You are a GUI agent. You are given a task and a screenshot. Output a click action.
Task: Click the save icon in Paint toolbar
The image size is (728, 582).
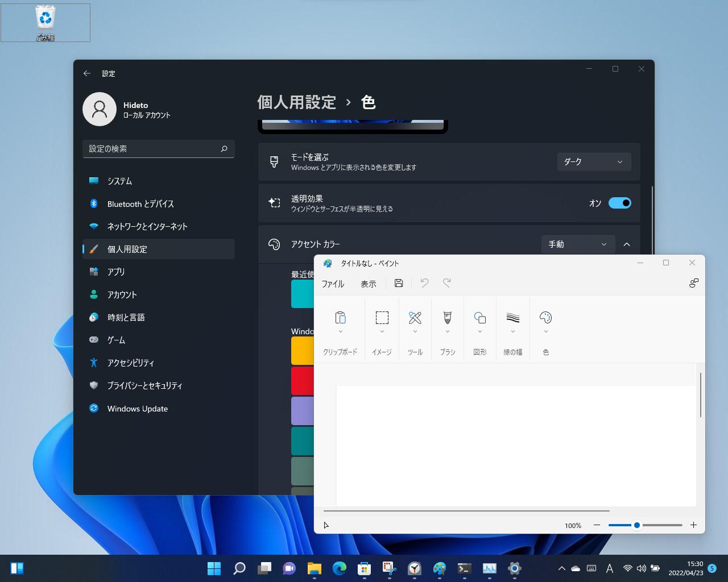click(x=398, y=283)
